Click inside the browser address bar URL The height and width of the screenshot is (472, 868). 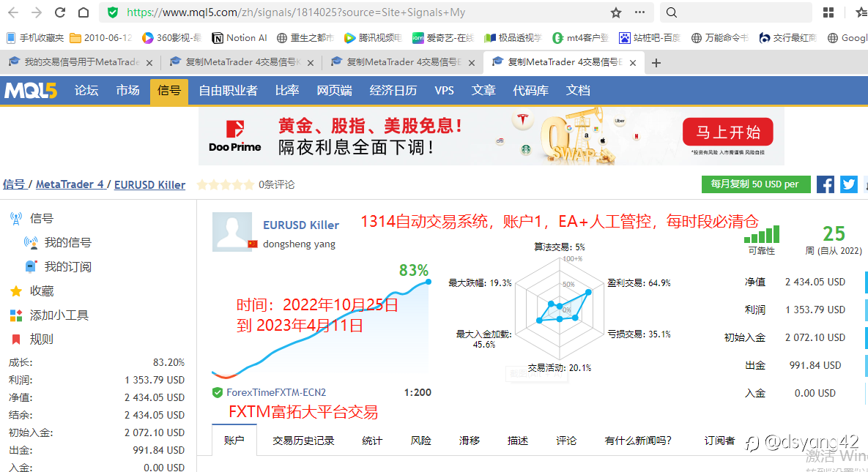296,12
